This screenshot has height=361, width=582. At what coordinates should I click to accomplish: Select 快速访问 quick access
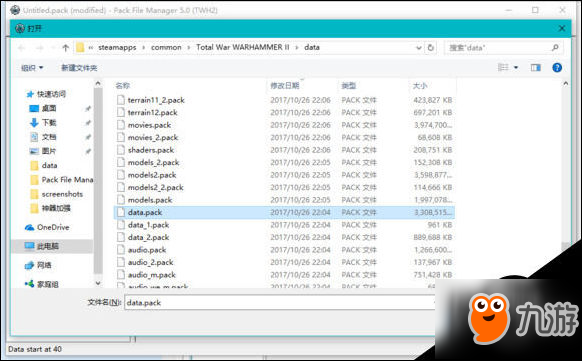(51, 94)
